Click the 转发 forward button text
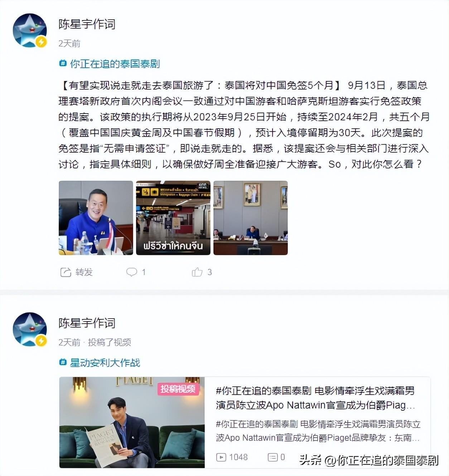 tap(84, 272)
